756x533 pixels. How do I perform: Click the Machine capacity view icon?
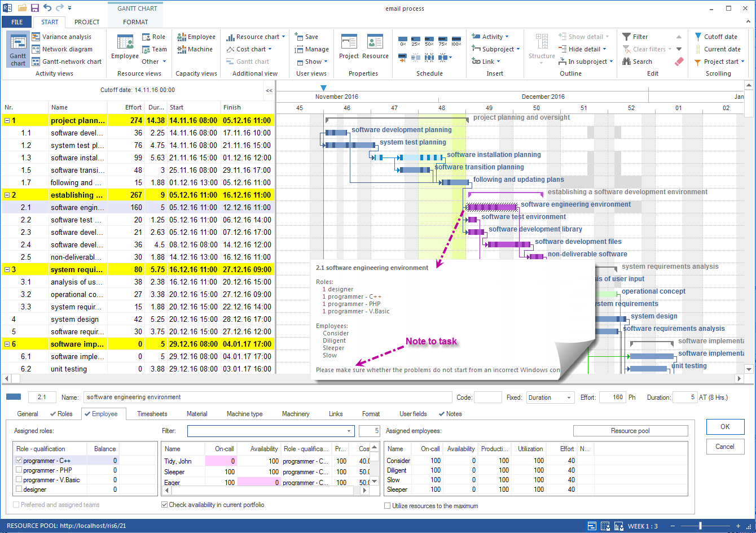pyautogui.click(x=182, y=49)
